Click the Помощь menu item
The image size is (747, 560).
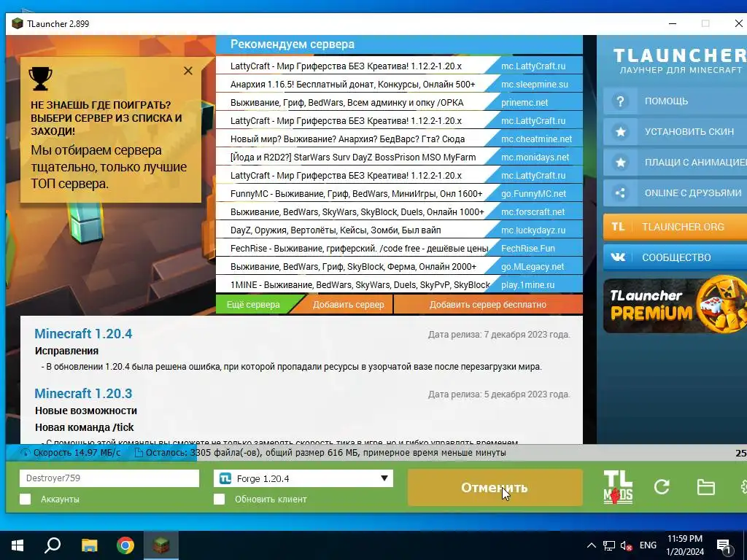click(675, 101)
